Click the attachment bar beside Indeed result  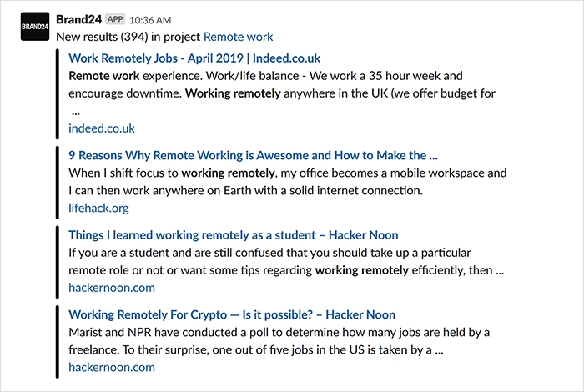(58, 93)
